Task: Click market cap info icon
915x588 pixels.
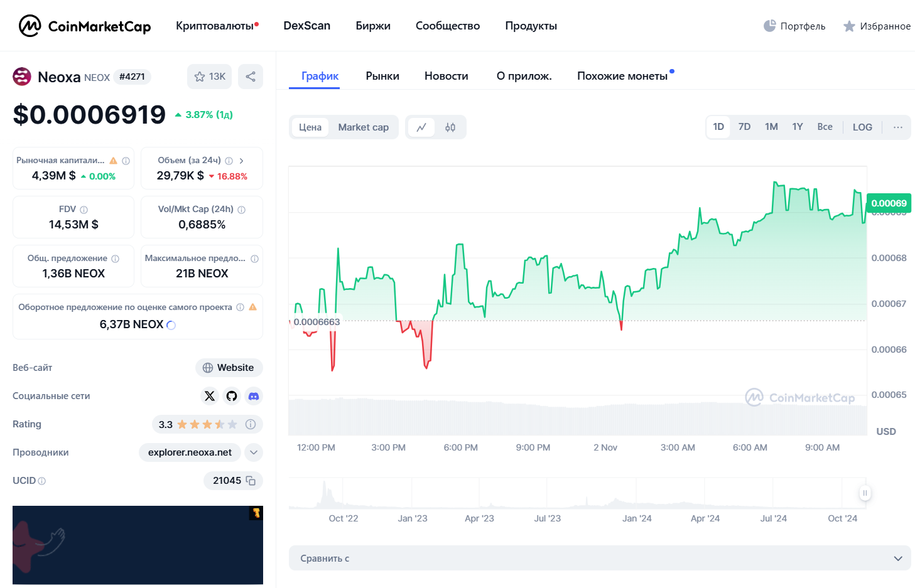Action: coord(126,161)
